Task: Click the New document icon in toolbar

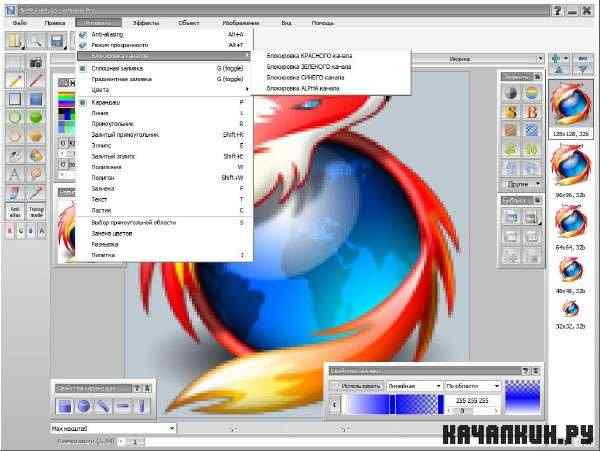Action: (x=15, y=41)
